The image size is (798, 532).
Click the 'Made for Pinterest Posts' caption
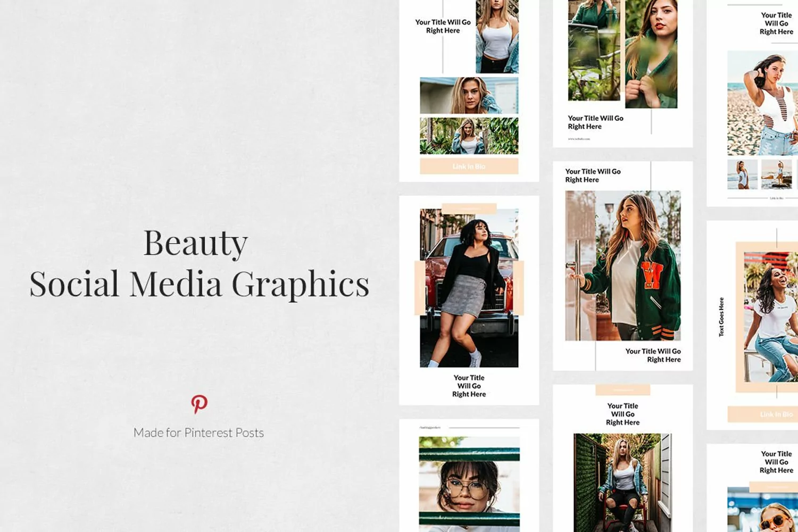[198, 433]
